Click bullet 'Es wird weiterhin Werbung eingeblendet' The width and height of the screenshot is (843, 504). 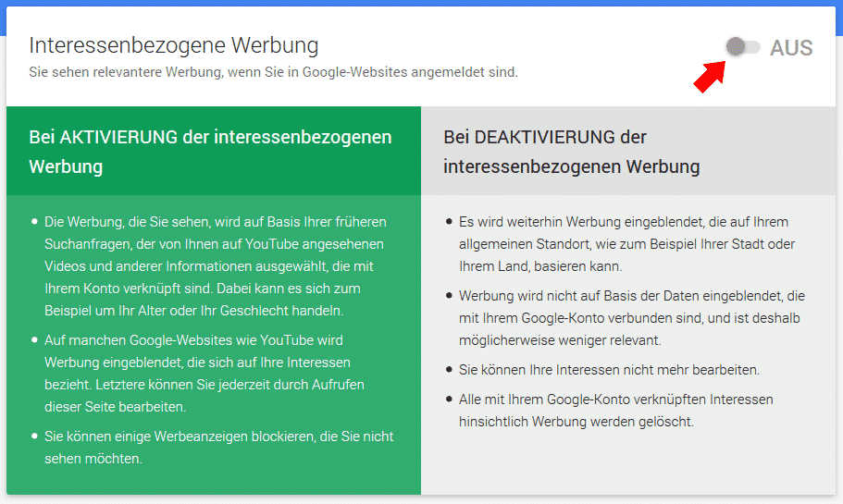coord(626,244)
